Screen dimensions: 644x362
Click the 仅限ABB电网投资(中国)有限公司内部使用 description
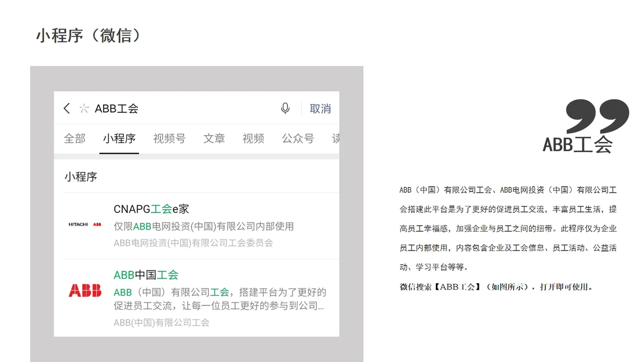[204, 226]
